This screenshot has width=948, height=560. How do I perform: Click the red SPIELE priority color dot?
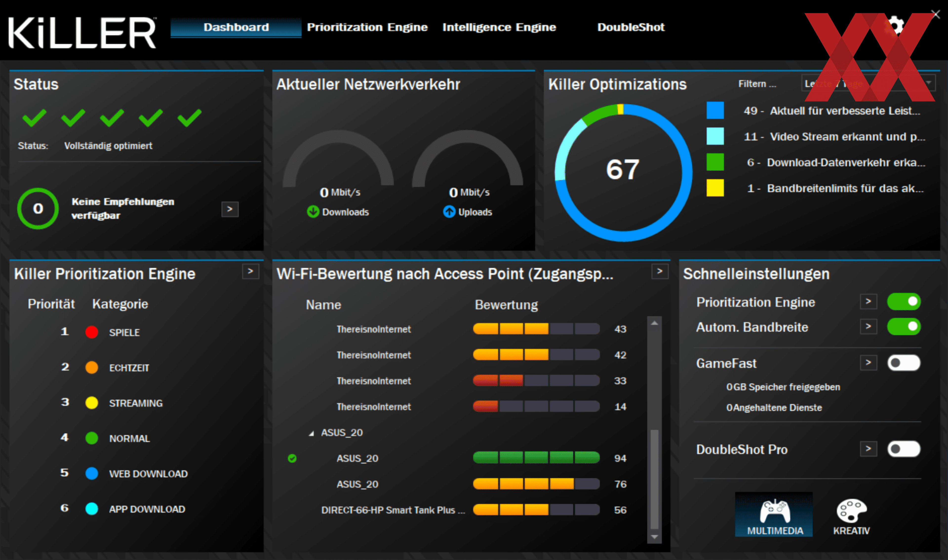(92, 332)
